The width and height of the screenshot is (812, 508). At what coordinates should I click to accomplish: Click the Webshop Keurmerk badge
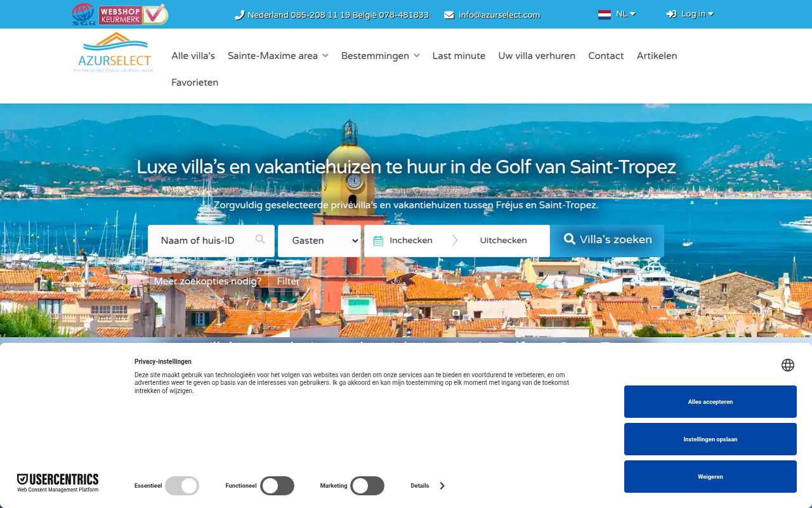[x=133, y=14]
